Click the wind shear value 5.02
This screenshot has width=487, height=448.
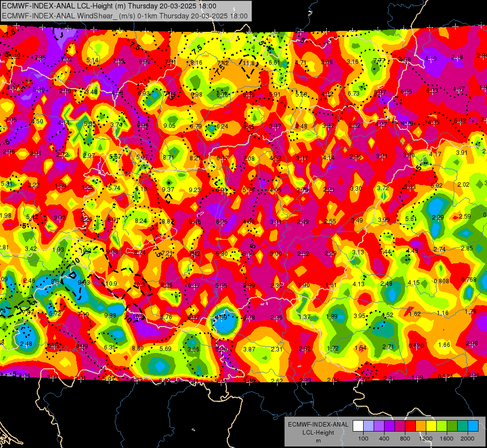pyautogui.click(x=436, y=186)
